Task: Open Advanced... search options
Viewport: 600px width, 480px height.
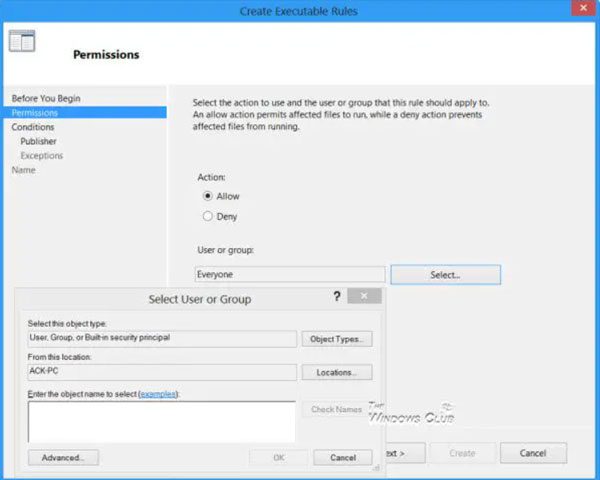Action: tap(63, 457)
